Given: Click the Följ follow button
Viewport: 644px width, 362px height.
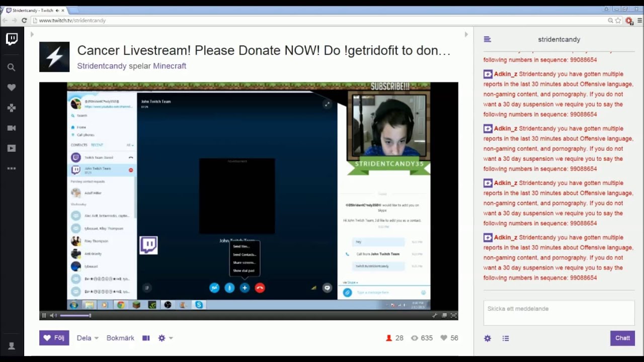Looking at the screenshot, I should 54,338.
